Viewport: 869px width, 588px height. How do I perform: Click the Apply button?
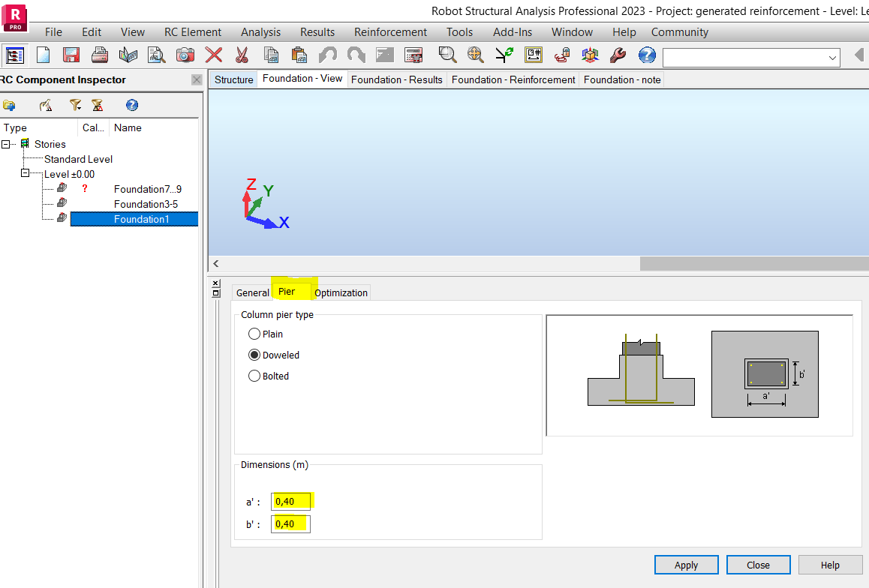click(685, 564)
